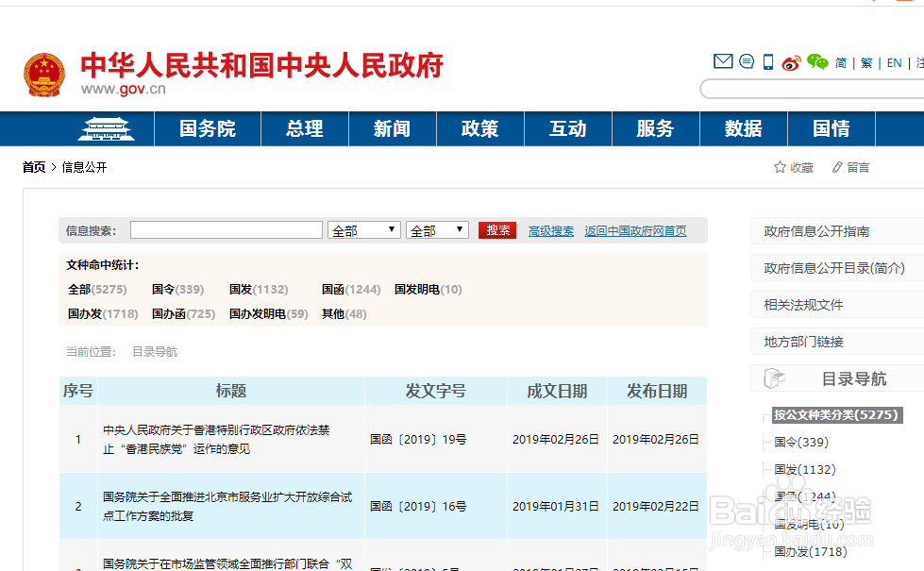
Task: Open the 服务 nav menu
Action: pyautogui.click(x=655, y=128)
